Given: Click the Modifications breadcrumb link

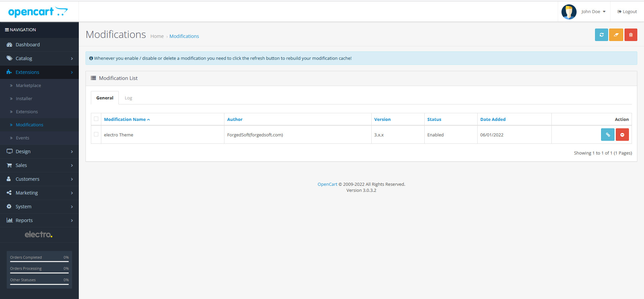Looking at the screenshot, I should (184, 36).
